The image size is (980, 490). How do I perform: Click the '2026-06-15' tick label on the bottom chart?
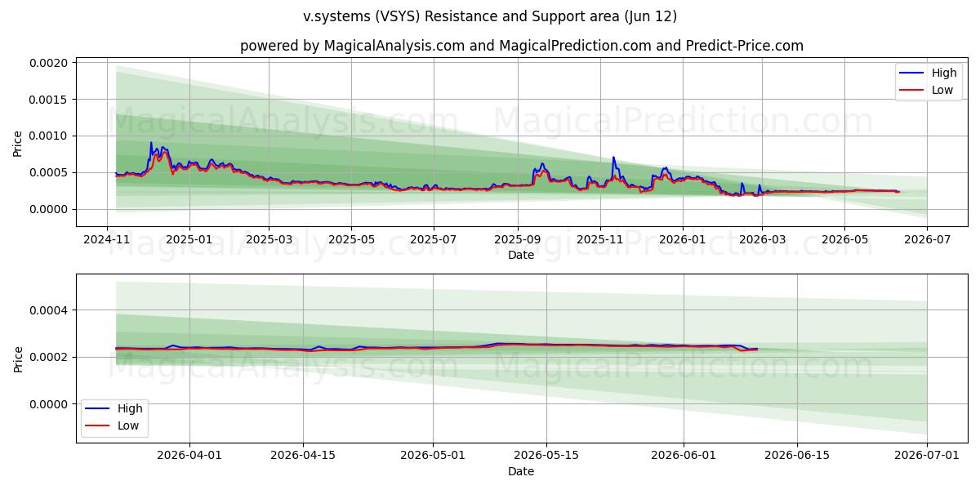point(798,456)
